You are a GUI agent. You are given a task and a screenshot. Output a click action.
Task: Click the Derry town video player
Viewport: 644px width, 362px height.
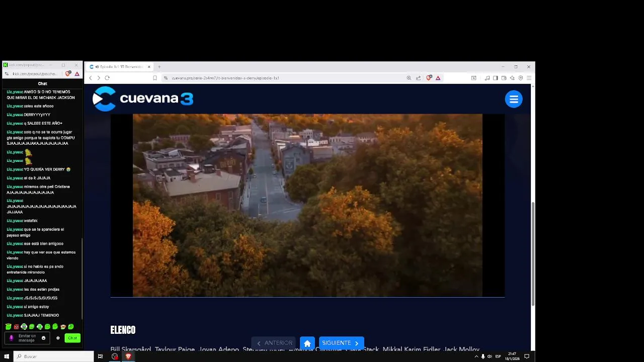coord(307,205)
